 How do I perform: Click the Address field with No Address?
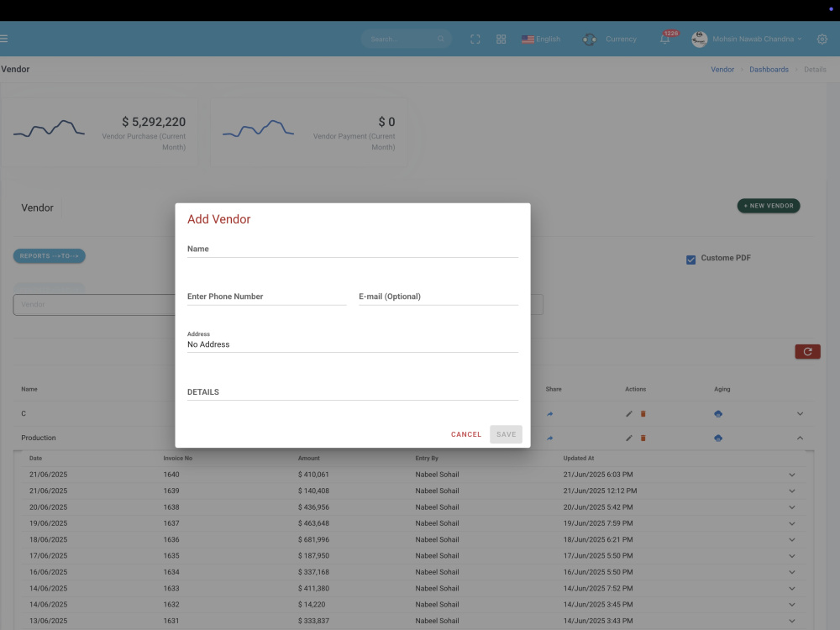click(353, 344)
